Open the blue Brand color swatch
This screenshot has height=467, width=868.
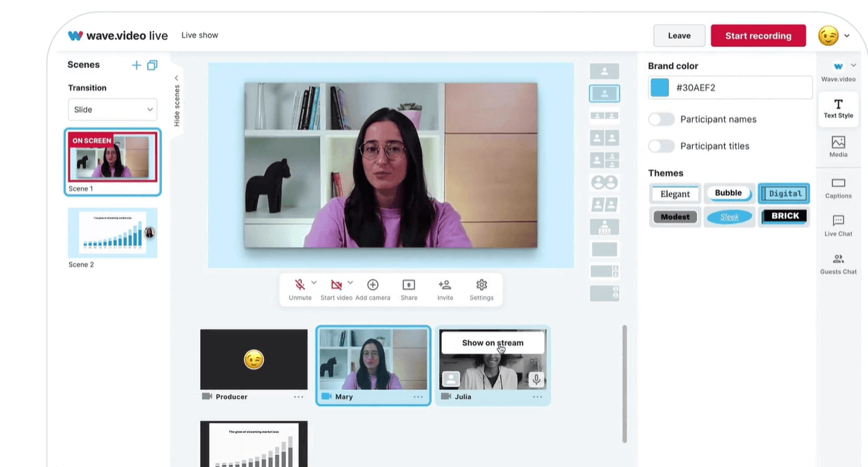659,88
